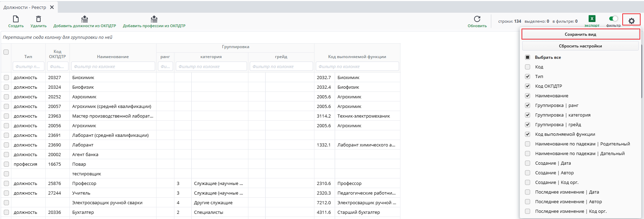Close the Должности - Реестр tab
This screenshot has width=644, height=219.
(52, 7)
